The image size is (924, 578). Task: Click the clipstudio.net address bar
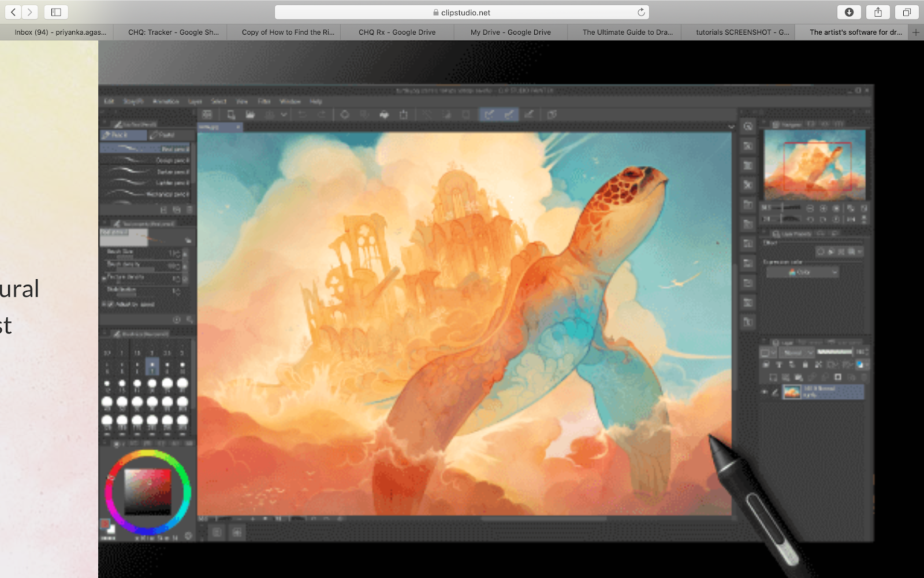(x=462, y=12)
